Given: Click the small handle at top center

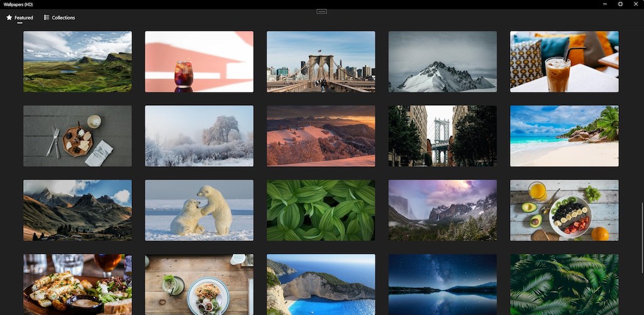Looking at the screenshot, I should [321, 11].
